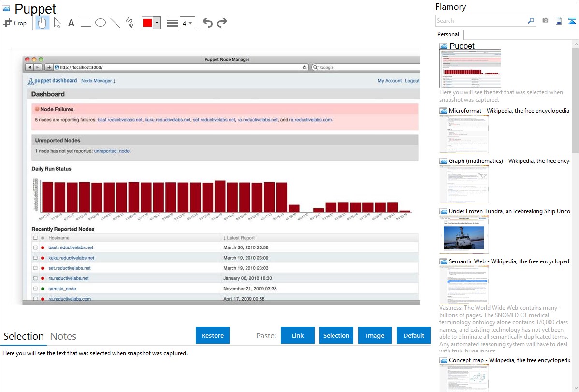This screenshot has height=392, width=579.
Task: Redo the last undone action
Action: pos(222,23)
